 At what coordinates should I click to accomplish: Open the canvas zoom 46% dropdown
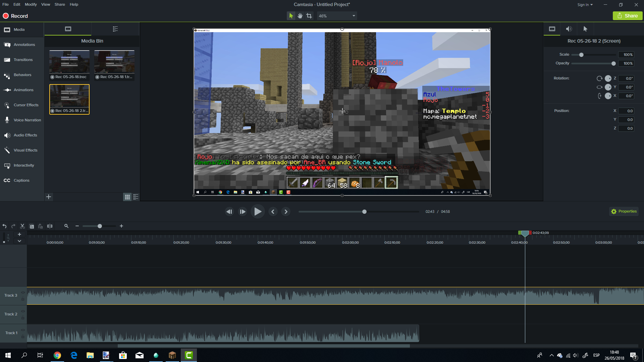pyautogui.click(x=337, y=16)
